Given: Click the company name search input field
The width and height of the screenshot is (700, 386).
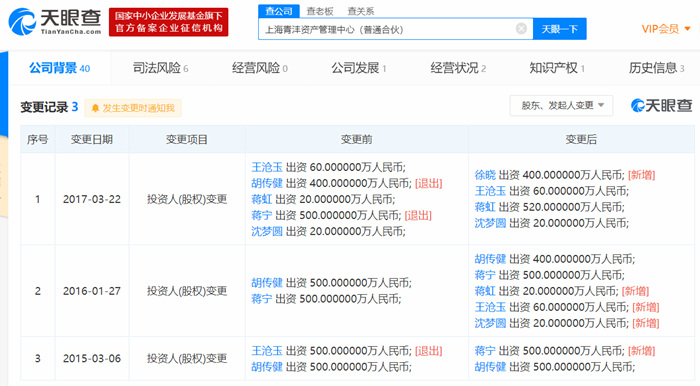Looking at the screenshot, I should tap(388, 29).
